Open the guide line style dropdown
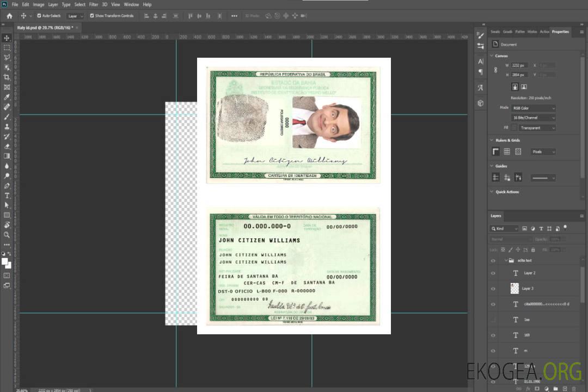The width and height of the screenshot is (588, 392). pyautogui.click(x=543, y=178)
